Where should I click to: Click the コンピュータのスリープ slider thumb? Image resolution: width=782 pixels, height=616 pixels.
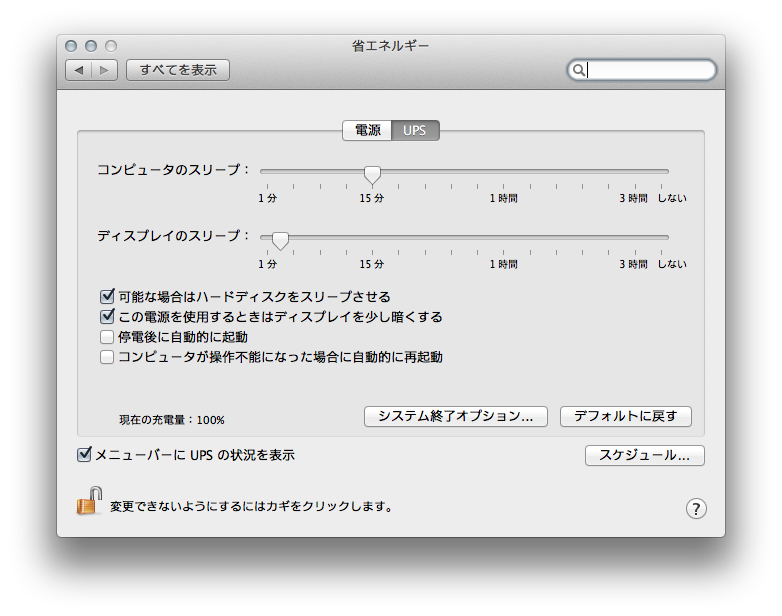click(x=372, y=175)
